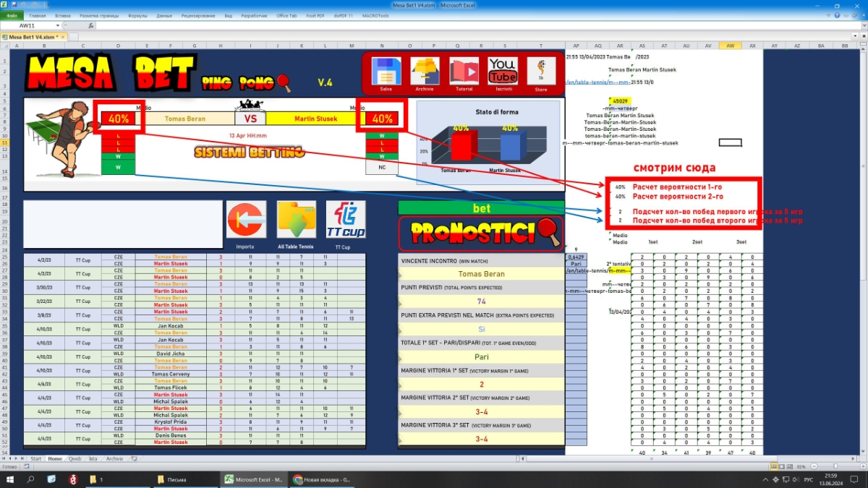Click the PRONOSTICI banner button
This screenshot has width=868, height=488.
point(481,233)
